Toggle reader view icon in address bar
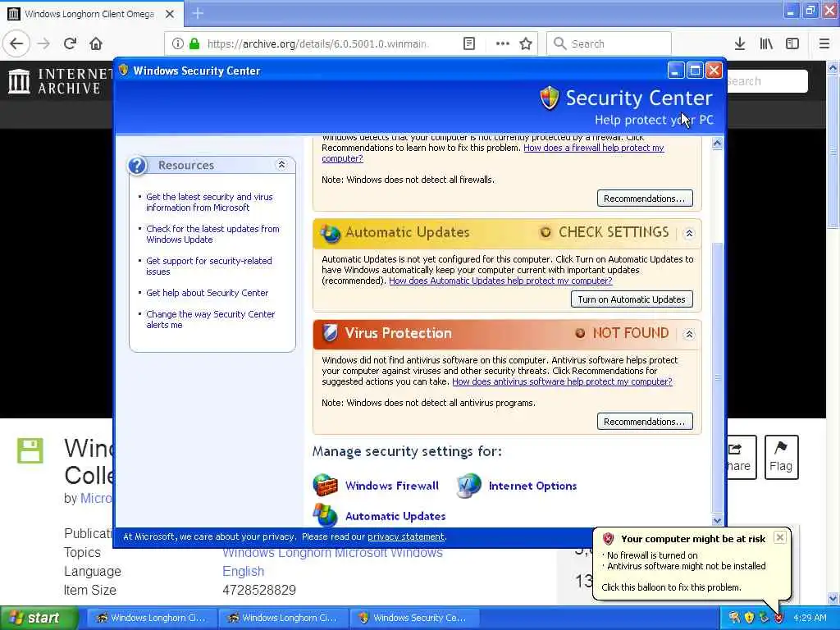840x630 pixels. (468, 43)
